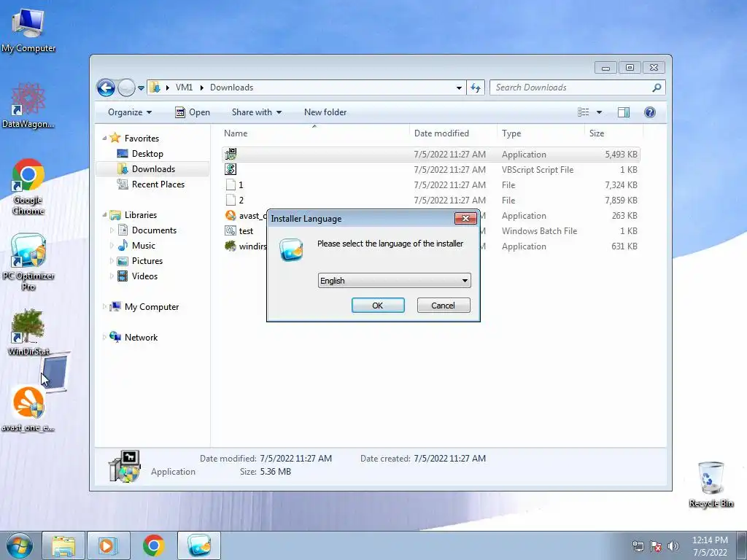Select the file named 2
The image size is (747, 560).
pos(431,200)
